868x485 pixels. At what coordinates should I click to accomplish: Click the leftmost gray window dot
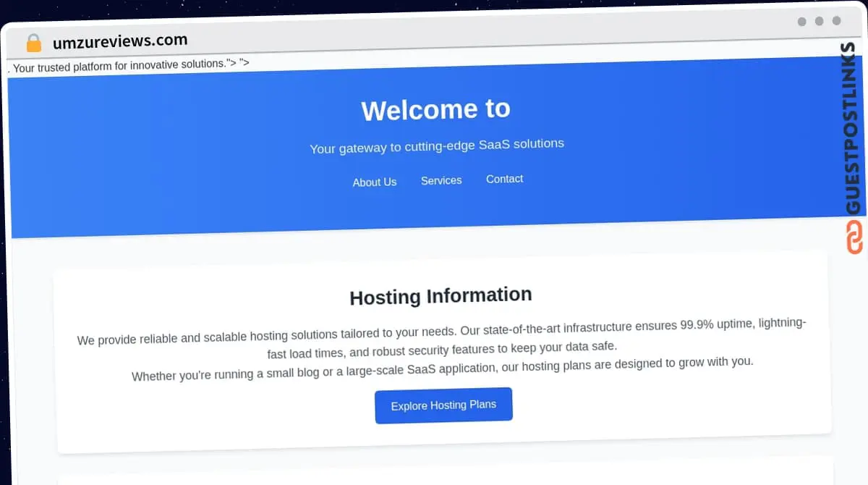[x=801, y=22]
